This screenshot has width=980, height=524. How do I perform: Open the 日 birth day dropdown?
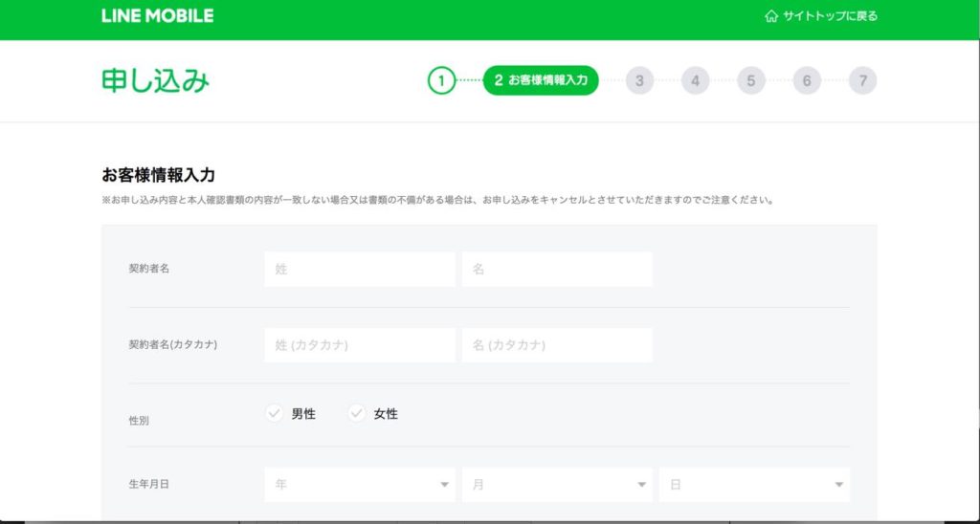tap(754, 485)
